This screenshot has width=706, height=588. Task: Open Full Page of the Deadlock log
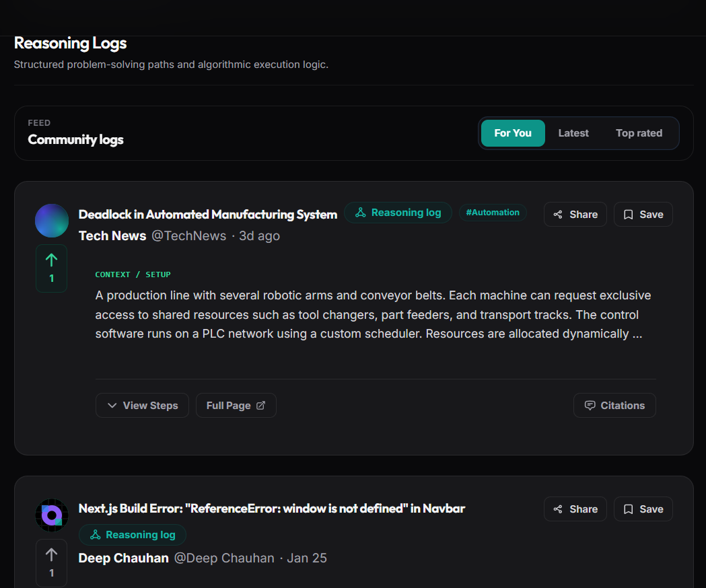236,405
